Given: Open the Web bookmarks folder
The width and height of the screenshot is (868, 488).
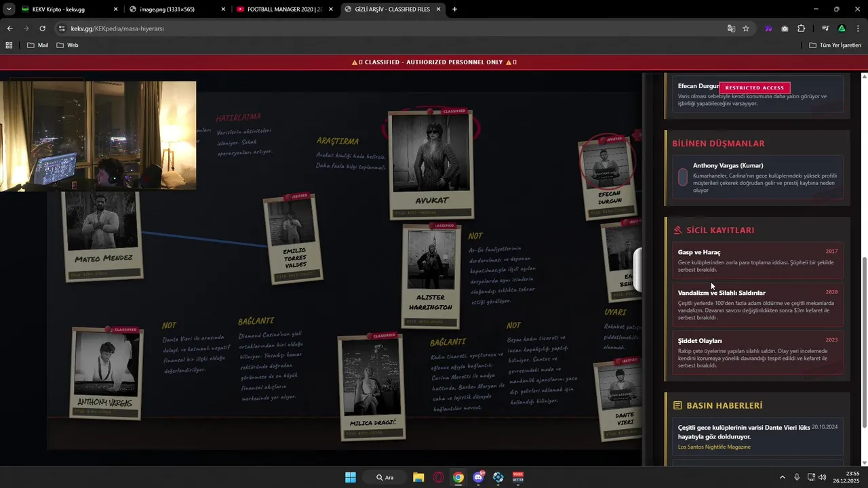Looking at the screenshot, I should click(67, 45).
